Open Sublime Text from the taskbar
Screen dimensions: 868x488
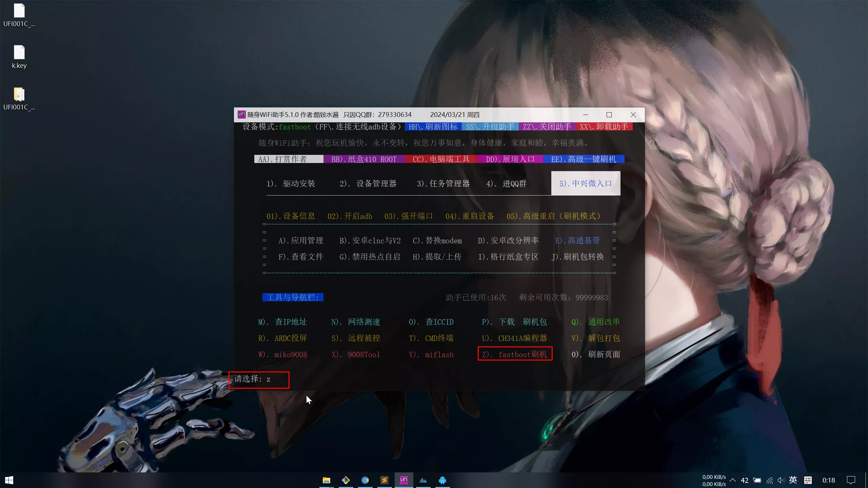point(384,480)
